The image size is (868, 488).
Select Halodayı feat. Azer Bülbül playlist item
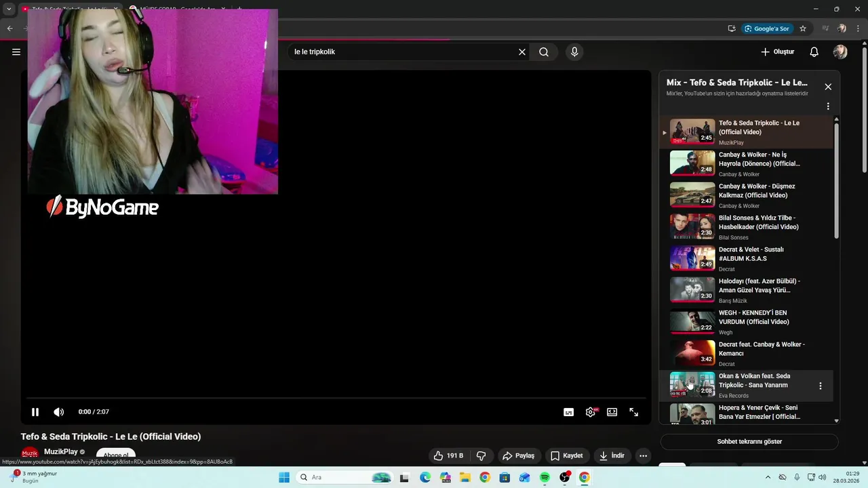746,290
